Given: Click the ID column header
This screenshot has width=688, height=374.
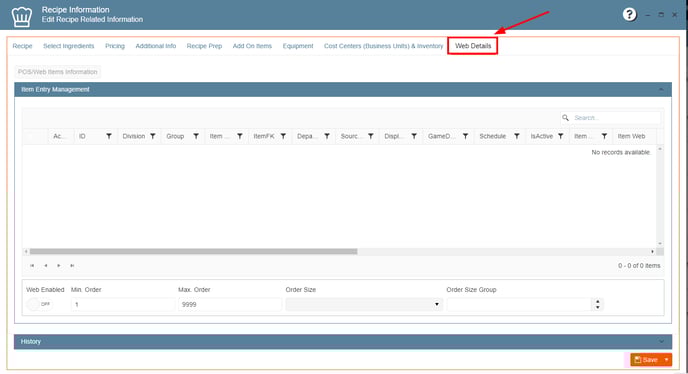Looking at the screenshot, I should (x=82, y=136).
